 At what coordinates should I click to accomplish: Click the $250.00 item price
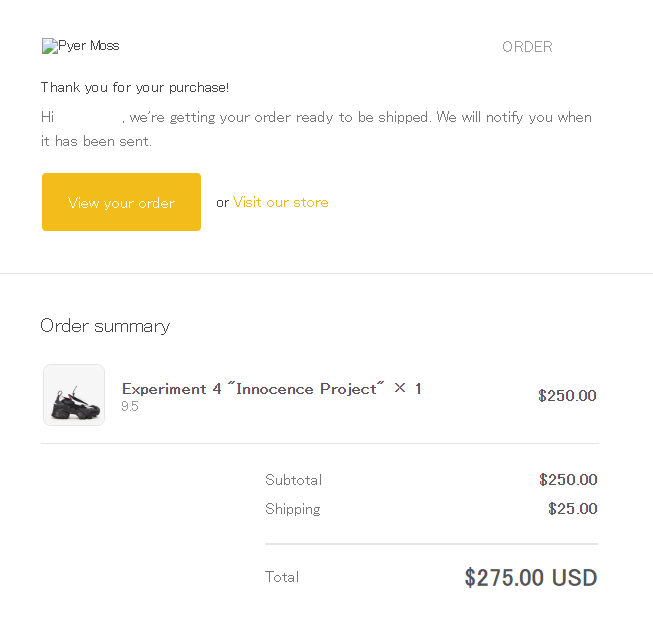coord(567,396)
